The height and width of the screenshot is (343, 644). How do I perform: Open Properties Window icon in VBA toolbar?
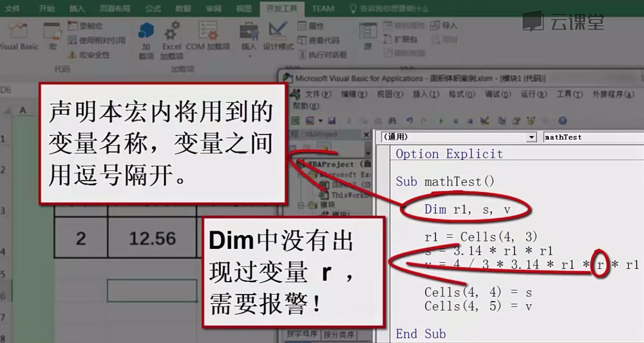coord(516,121)
